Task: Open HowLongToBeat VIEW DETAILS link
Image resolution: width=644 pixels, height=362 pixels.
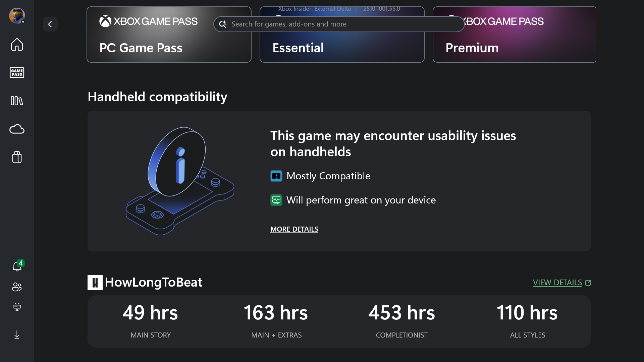Action: pos(557,283)
